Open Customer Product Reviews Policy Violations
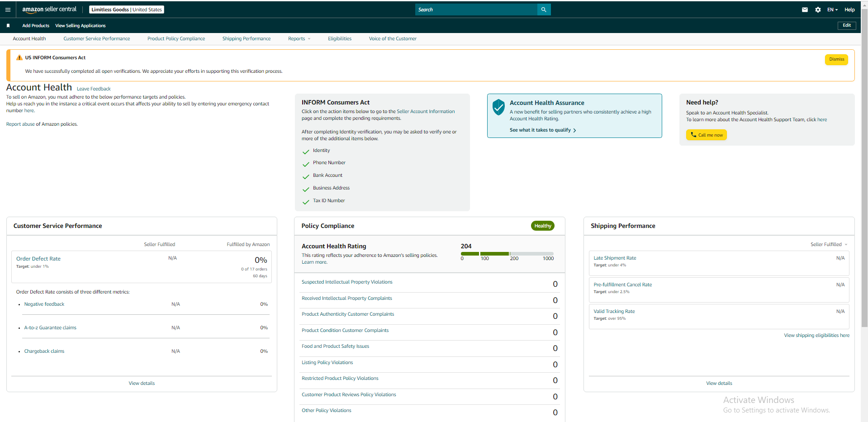 point(349,395)
